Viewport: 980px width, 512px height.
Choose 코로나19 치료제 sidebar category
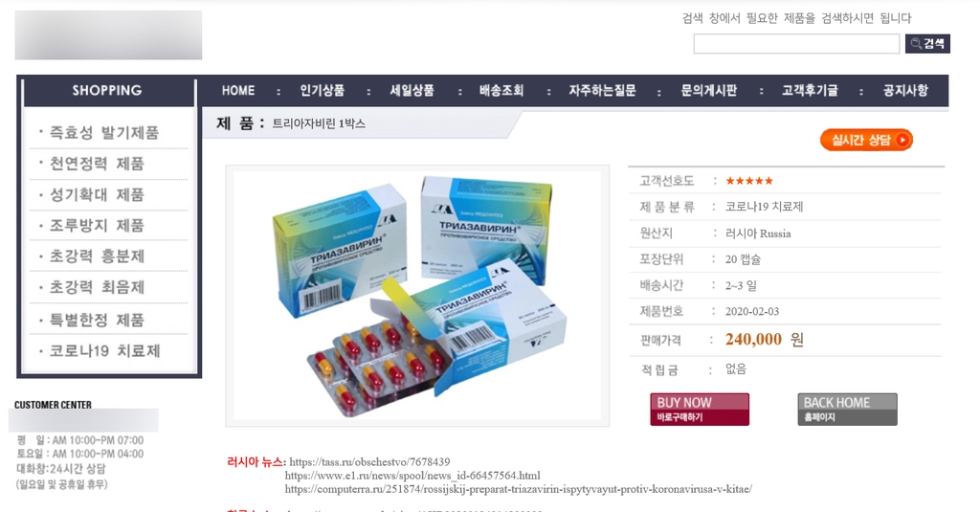[105, 350]
